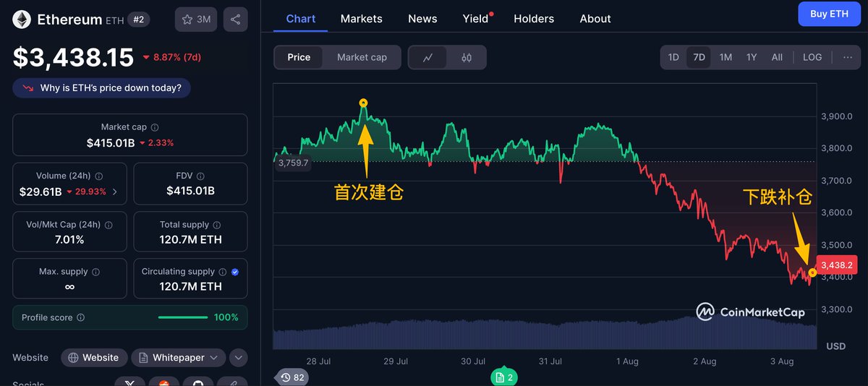868x386 pixels.
Task: Open the Holders tab
Action: (x=534, y=19)
